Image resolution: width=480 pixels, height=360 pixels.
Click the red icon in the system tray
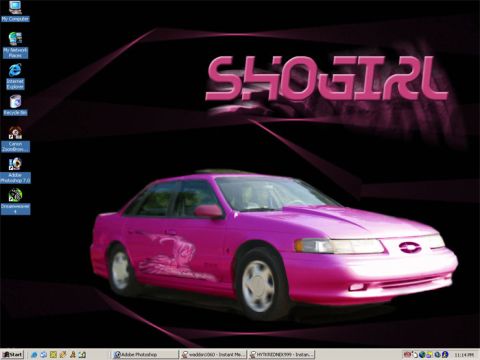[407, 355]
